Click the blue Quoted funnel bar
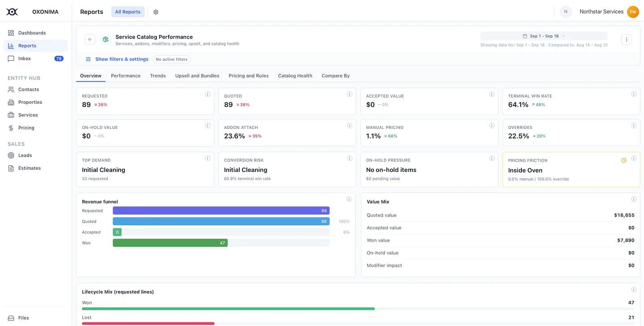Viewport: 644px width, 326px height. [x=221, y=221]
